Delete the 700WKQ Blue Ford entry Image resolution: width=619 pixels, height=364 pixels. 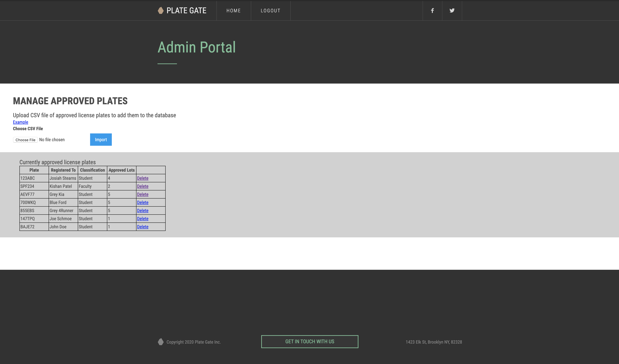tap(143, 203)
